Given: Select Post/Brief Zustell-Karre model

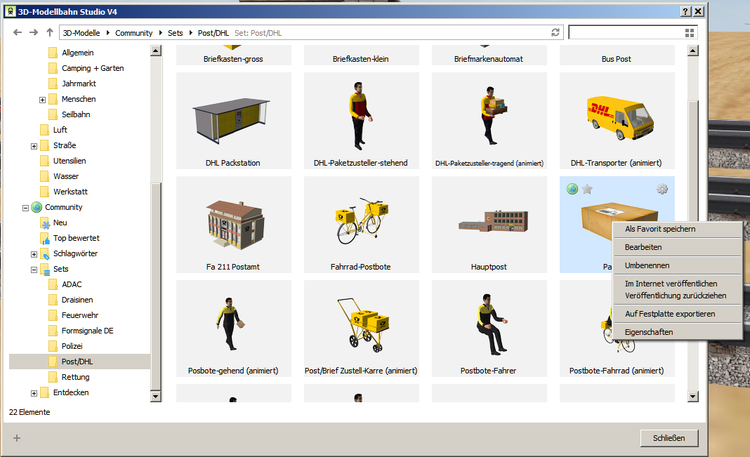Looking at the screenshot, I should pyautogui.click(x=361, y=328).
